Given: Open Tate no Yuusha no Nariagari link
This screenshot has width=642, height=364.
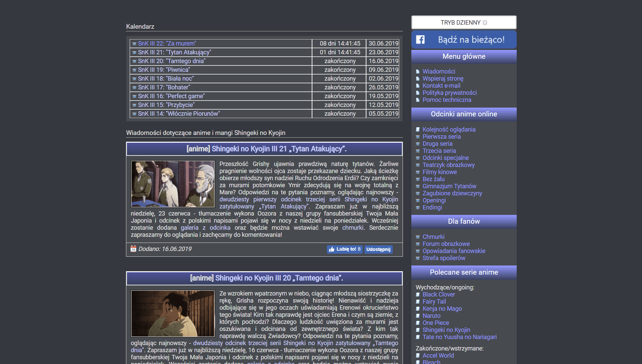Looking at the screenshot, I should coord(459,337).
